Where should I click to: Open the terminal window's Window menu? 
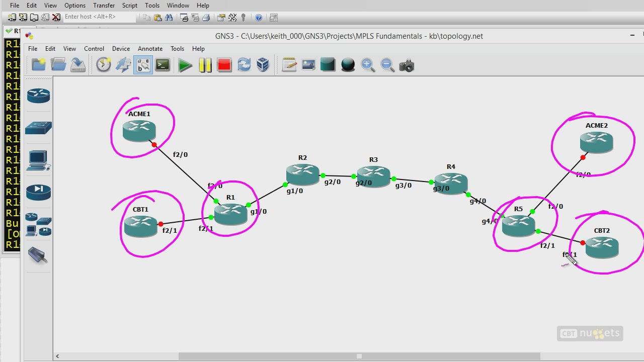[178, 6]
